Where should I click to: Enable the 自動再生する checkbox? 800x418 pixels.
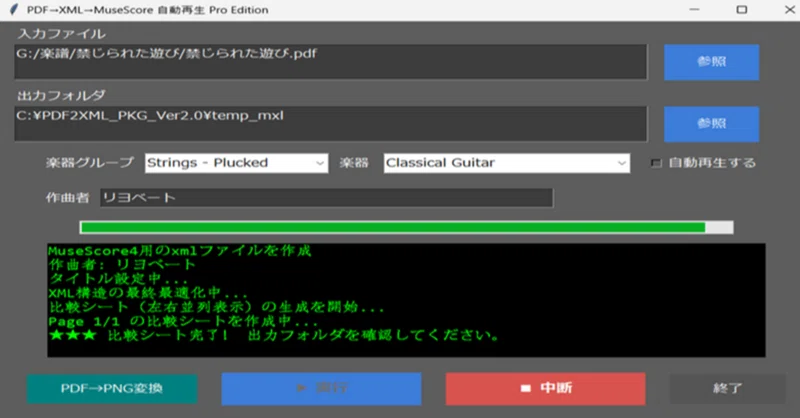tap(656, 163)
